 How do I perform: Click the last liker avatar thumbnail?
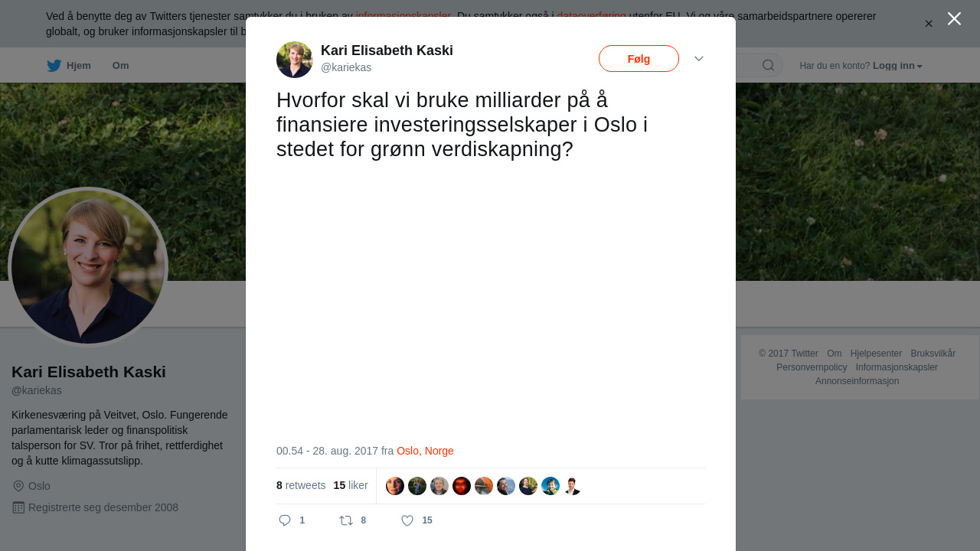click(x=573, y=486)
